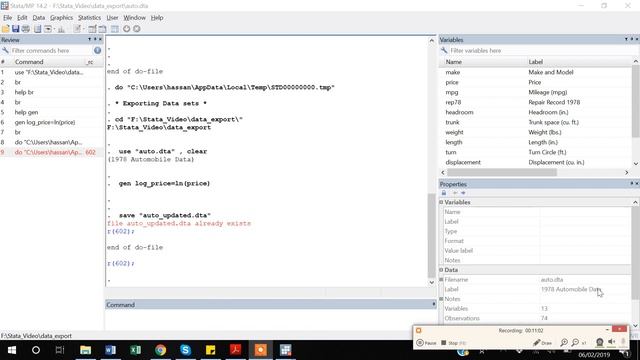This screenshot has width=640, height=360.
Task: Click the previous variable arrow in Properties
Action: point(455,193)
